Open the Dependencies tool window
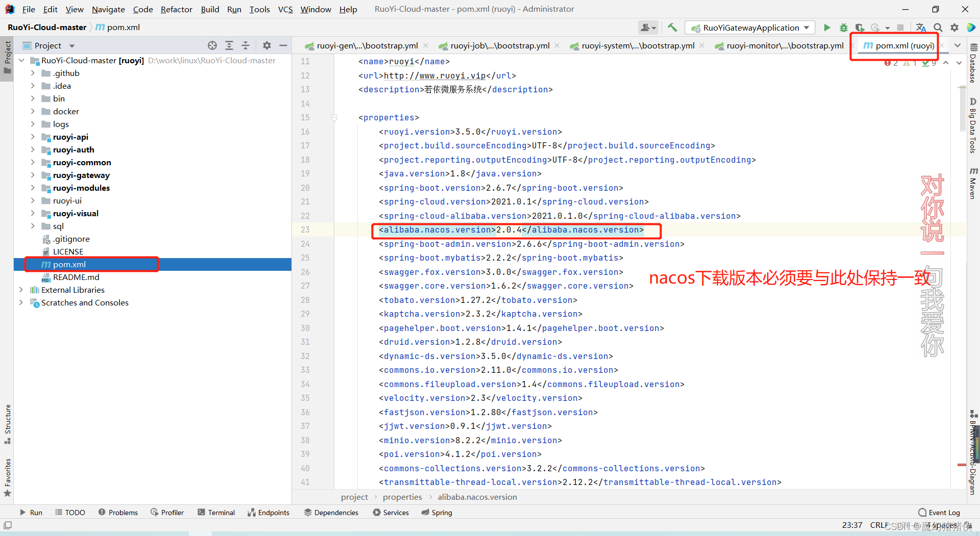The image size is (980, 536). (x=331, y=513)
